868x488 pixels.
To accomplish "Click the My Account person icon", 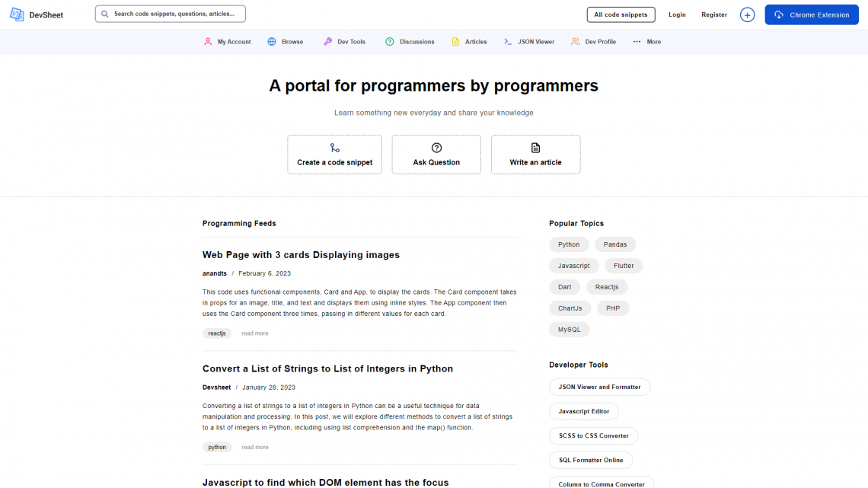I will point(208,42).
